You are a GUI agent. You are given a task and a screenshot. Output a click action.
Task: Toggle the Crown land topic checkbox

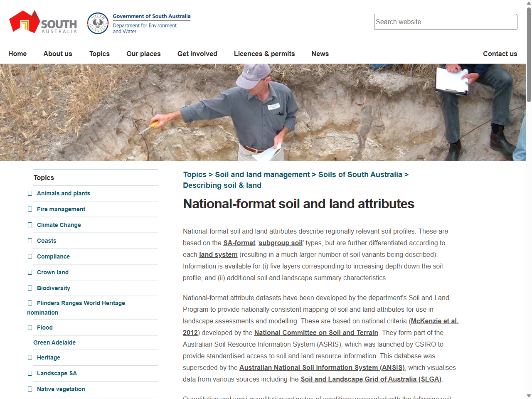(x=30, y=272)
